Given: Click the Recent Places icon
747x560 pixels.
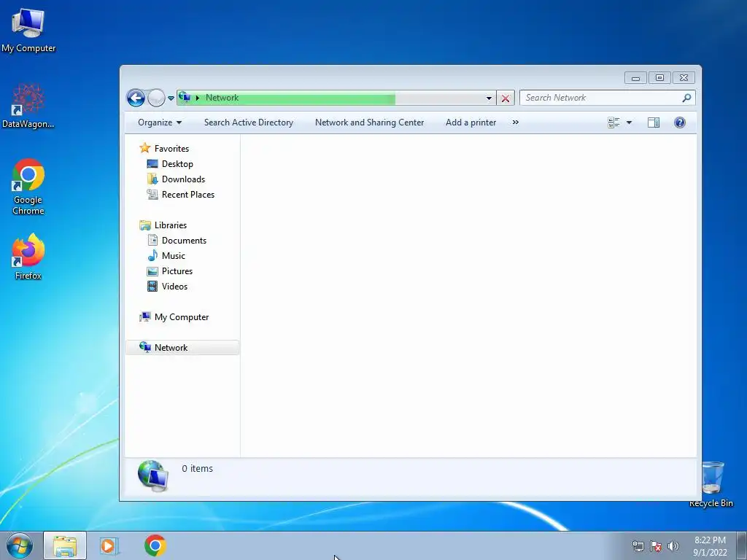Looking at the screenshot, I should 152,194.
